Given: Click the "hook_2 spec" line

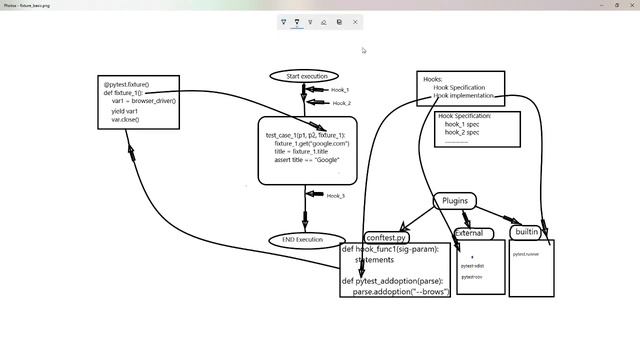Looking at the screenshot, I should click(462, 132).
